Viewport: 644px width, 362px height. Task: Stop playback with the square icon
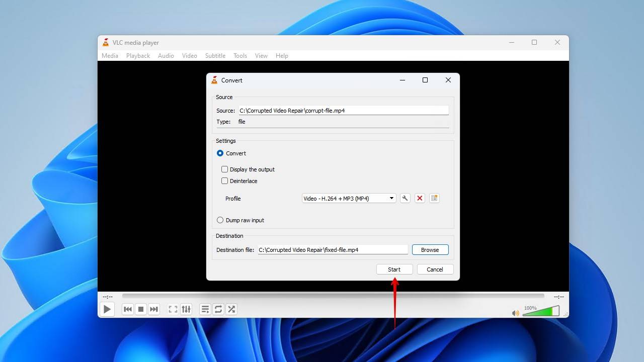[x=141, y=309]
